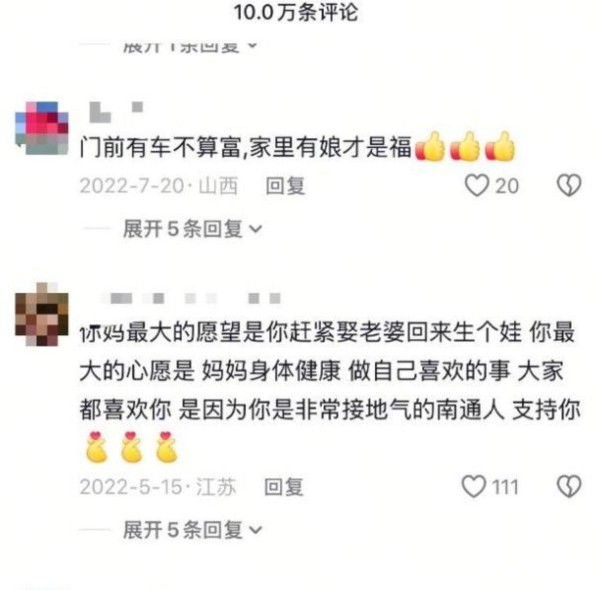Open blurred username above 门前有车 comment
The height and width of the screenshot is (590, 600).
pos(116,112)
